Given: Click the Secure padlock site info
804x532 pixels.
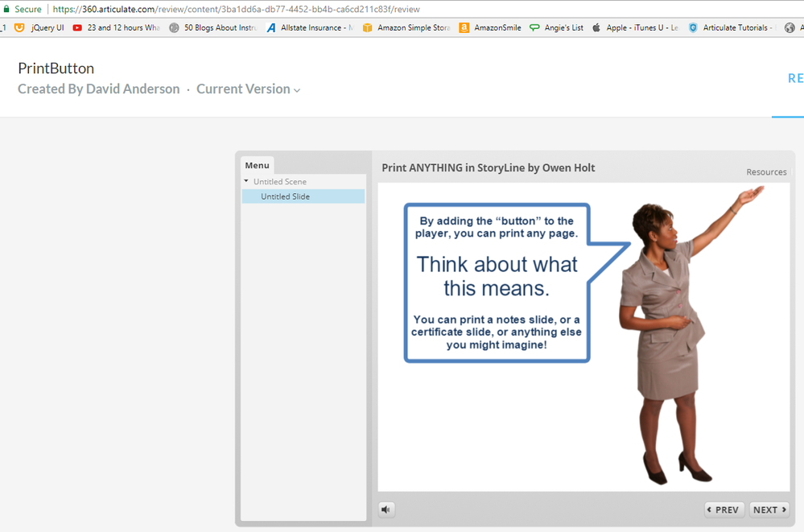Looking at the screenshot, I should point(23,9).
